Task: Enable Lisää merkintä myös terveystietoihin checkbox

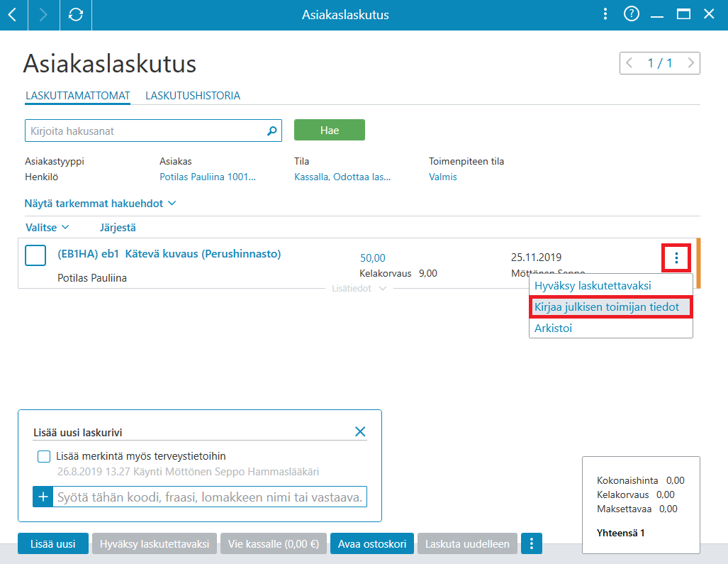Action: (x=44, y=456)
